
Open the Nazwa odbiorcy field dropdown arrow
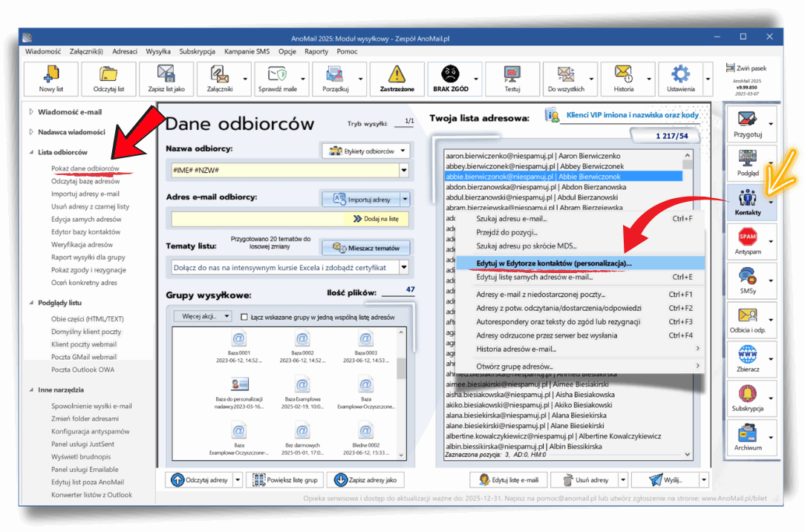404,171
